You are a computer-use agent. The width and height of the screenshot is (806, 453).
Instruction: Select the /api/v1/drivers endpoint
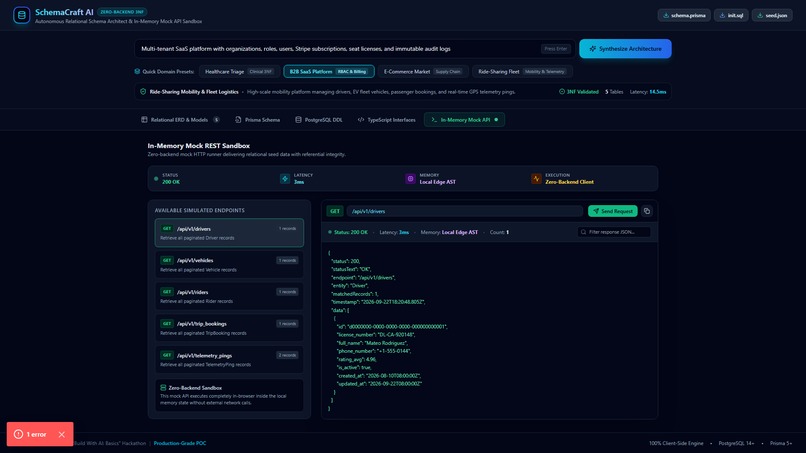click(229, 233)
